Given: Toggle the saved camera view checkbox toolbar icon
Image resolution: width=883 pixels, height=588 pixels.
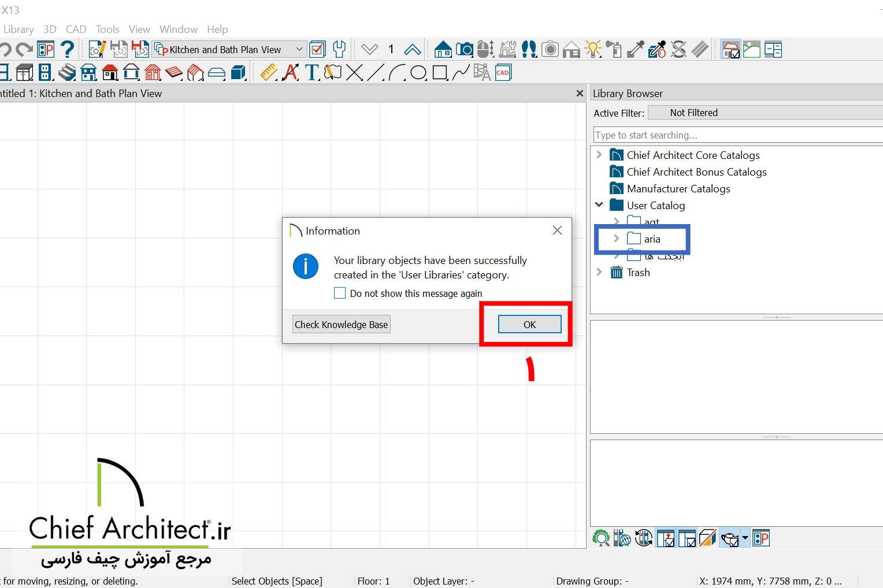Looking at the screenshot, I should point(730,49).
